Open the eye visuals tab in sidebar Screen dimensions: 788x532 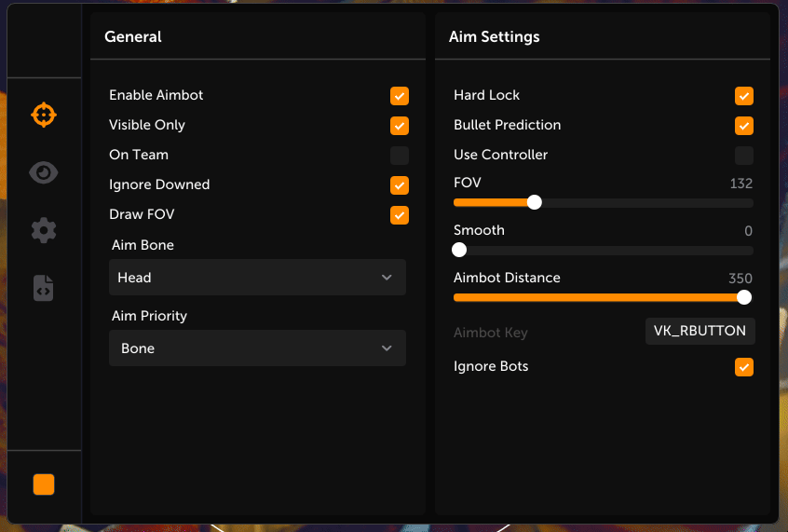(44, 172)
